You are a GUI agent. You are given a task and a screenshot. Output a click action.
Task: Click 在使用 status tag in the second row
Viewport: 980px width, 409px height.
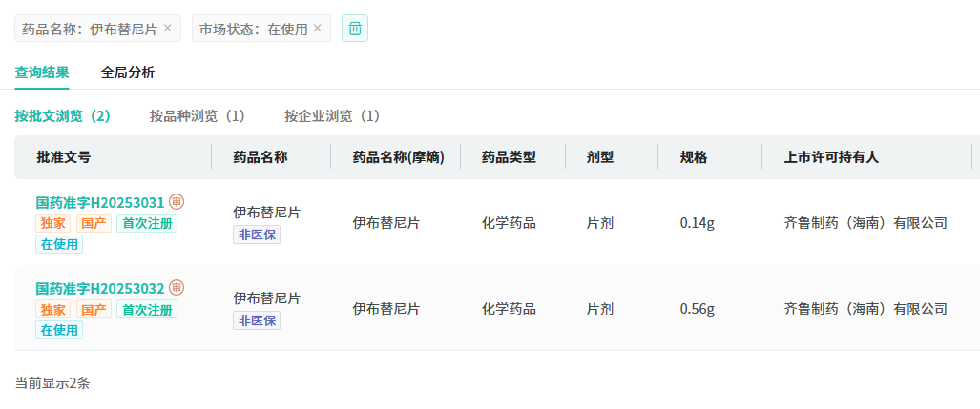point(59,330)
